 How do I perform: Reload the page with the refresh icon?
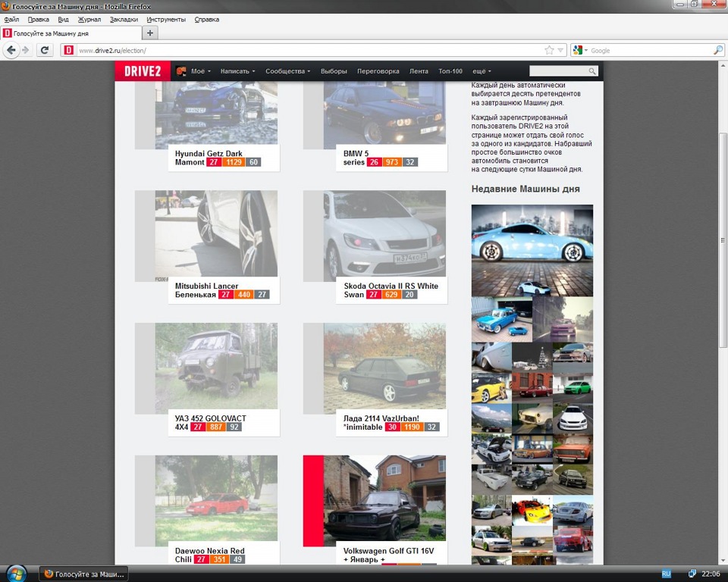tap(45, 50)
